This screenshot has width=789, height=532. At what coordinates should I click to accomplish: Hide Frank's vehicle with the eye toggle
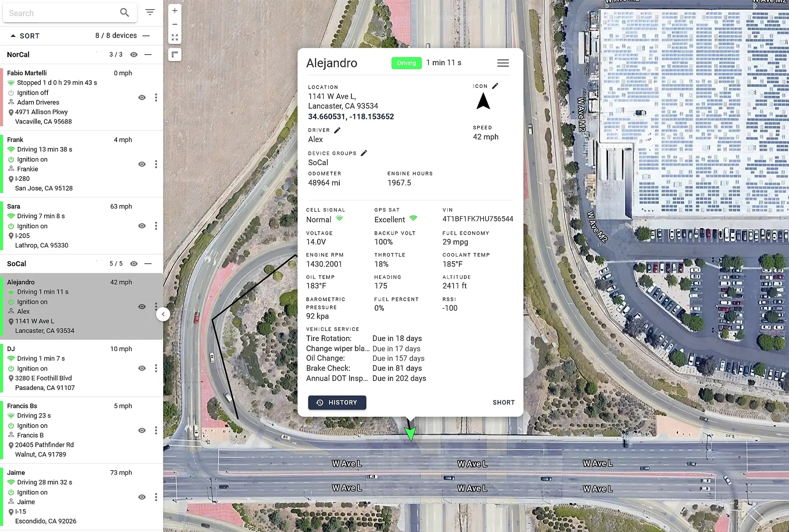[x=142, y=164]
